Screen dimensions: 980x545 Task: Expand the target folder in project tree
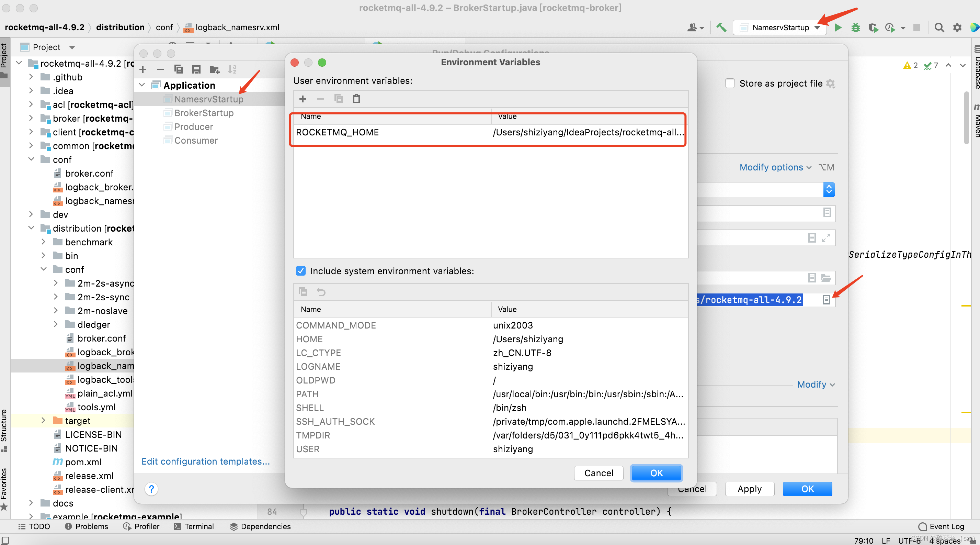pyautogui.click(x=43, y=421)
